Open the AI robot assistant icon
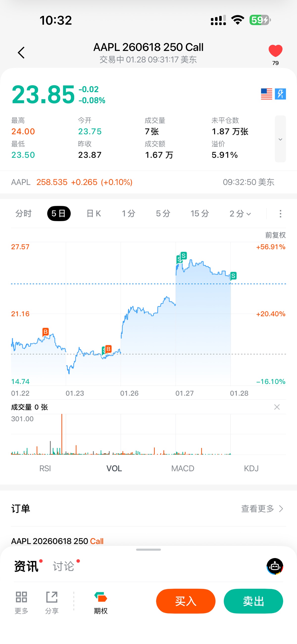Screen dimensions: 297x644 click(275, 566)
